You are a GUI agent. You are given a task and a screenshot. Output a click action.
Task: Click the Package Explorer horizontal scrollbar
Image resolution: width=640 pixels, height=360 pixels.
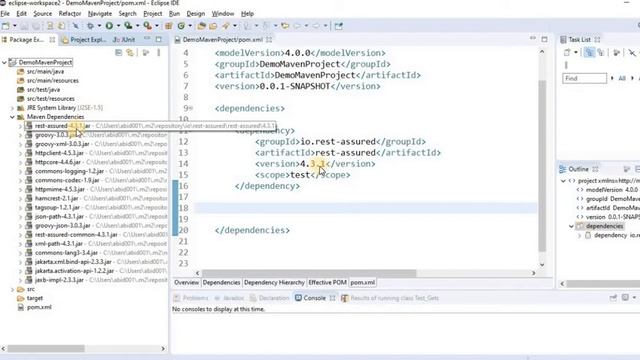[x=46, y=349]
